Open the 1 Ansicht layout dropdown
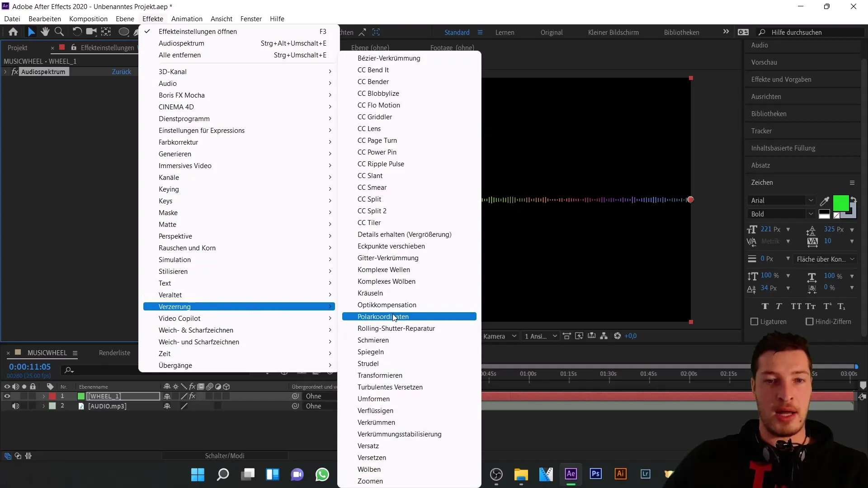Image resolution: width=868 pixels, height=488 pixels. coord(541,336)
